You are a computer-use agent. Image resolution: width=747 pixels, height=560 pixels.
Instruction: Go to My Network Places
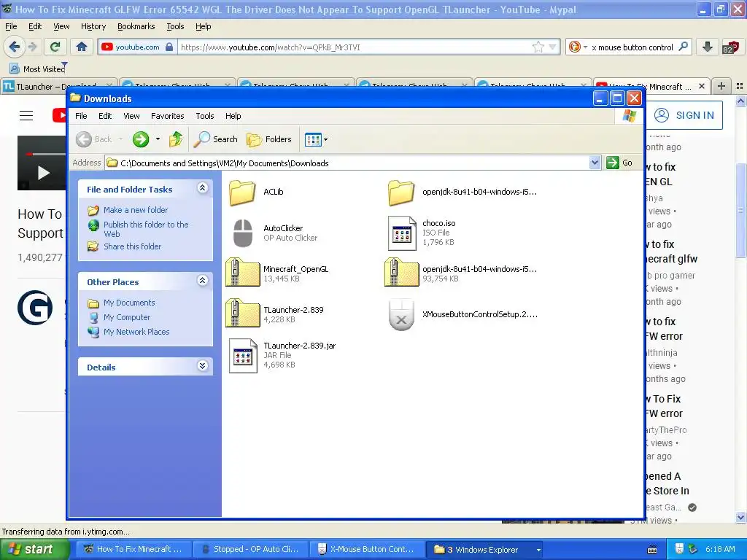point(136,332)
